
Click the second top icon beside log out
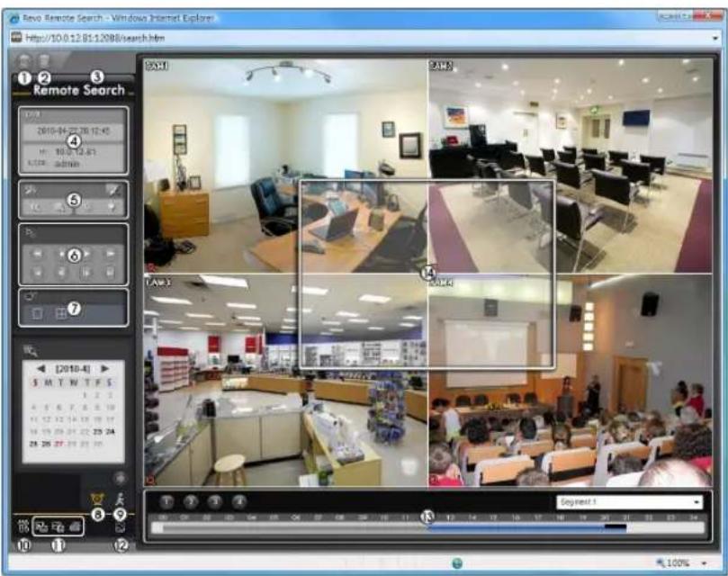tap(44, 61)
